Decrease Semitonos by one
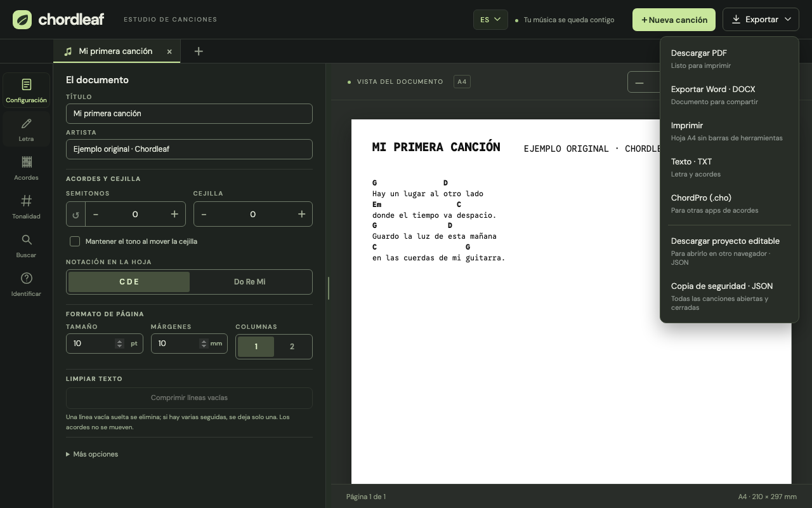This screenshot has width=812, height=508. tap(96, 214)
